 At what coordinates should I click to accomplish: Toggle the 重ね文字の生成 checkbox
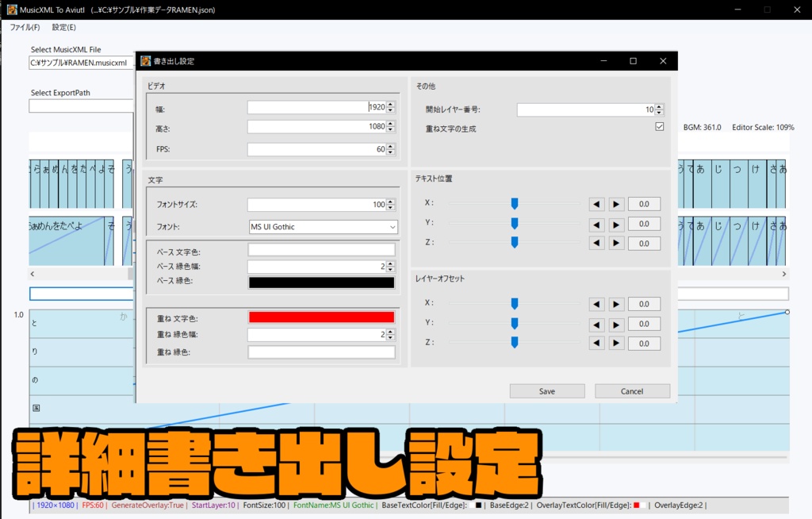[659, 125]
